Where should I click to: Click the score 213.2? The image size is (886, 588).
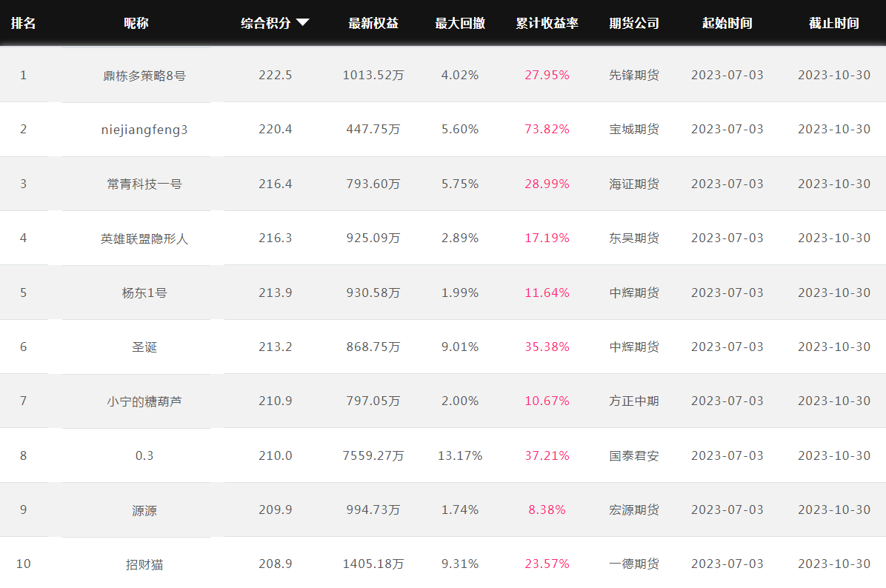pyautogui.click(x=275, y=347)
